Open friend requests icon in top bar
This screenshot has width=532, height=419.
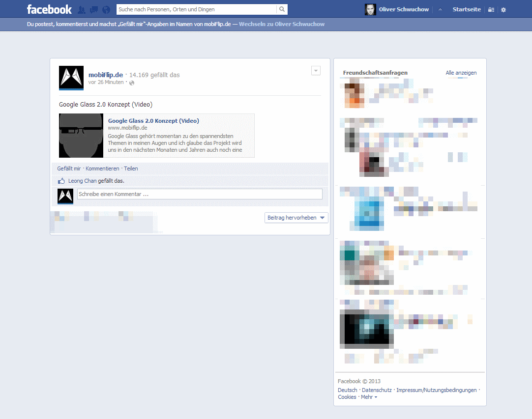click(82, 10)
